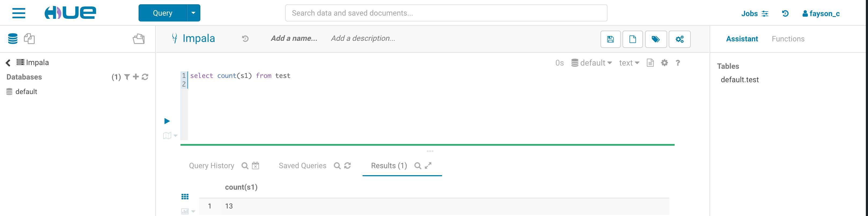Image resolution: width=868 pixels, height=216 pixels.
Task: Add a new database with plus icon
Action: coord(136,77)
